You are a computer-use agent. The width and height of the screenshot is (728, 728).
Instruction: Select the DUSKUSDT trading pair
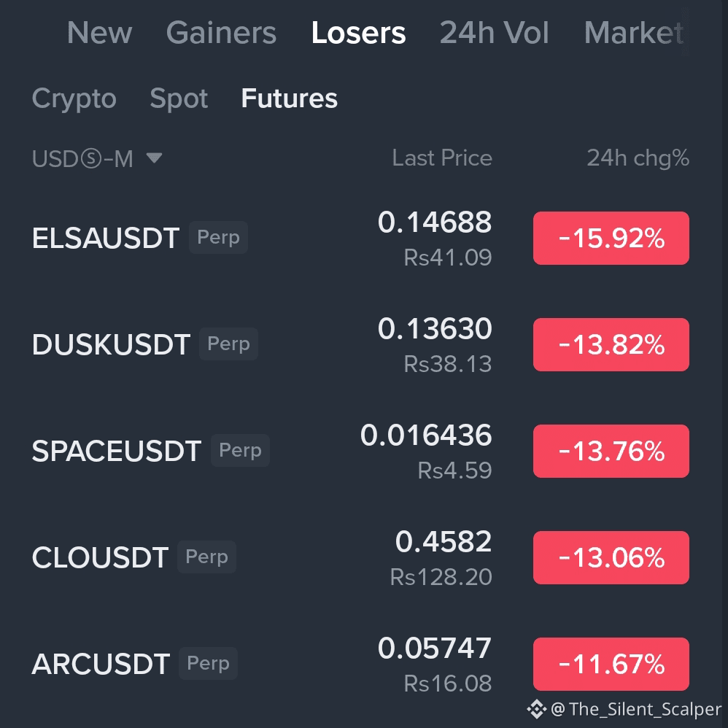[x=111, y=344]
